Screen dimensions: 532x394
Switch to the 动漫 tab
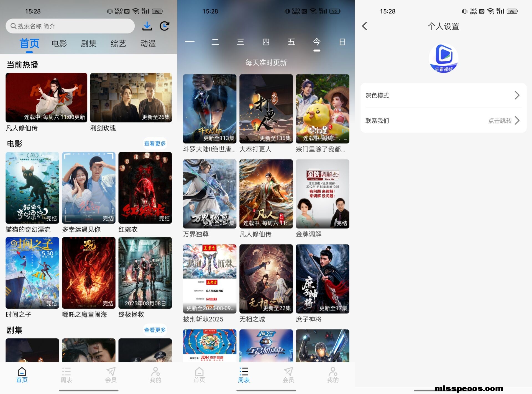[x=148, y=43]
